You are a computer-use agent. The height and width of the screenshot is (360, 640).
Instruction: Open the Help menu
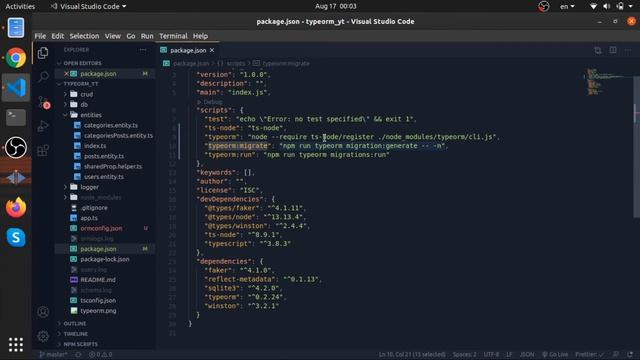[200, 36]
